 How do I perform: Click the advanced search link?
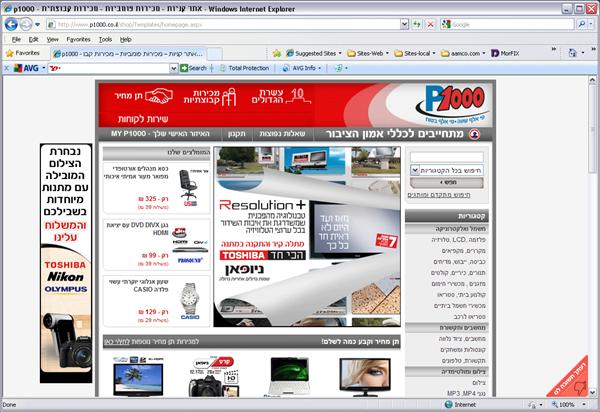click(439, 195)
